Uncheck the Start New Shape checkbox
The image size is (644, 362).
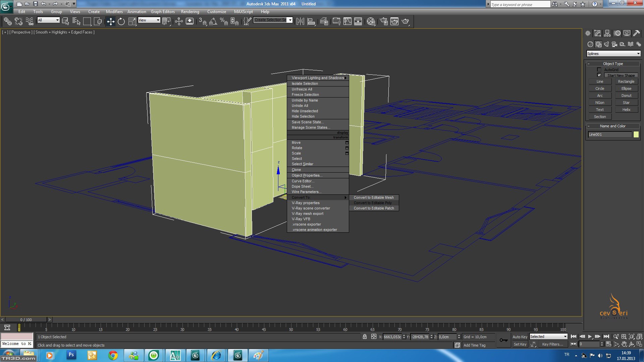[599, 75]
